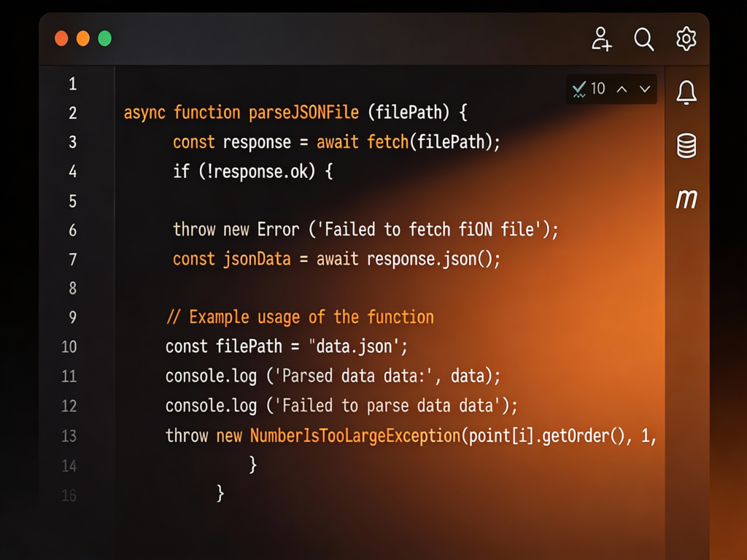Click the fetch call on line 3
The width and height of the screenshot is (747, 560).
pyautogui.click(x=387, y=142)
